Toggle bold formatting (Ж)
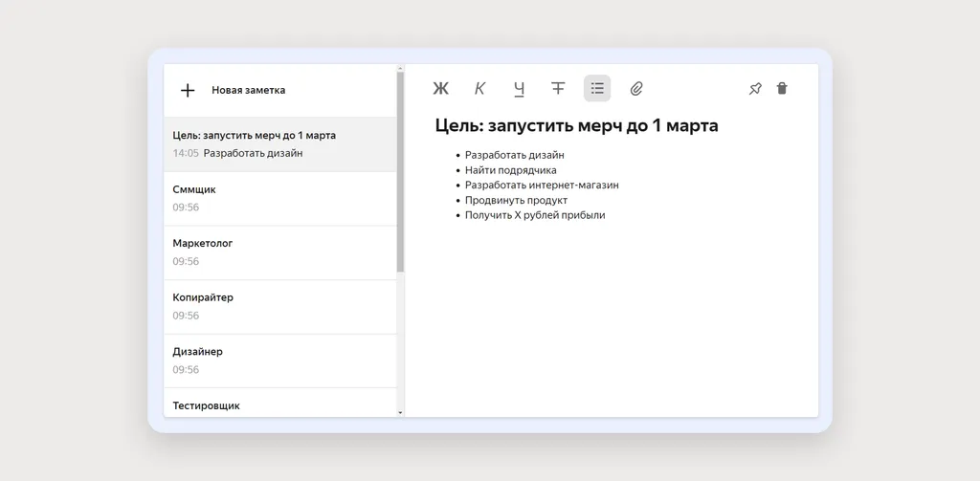 [440, 89]
